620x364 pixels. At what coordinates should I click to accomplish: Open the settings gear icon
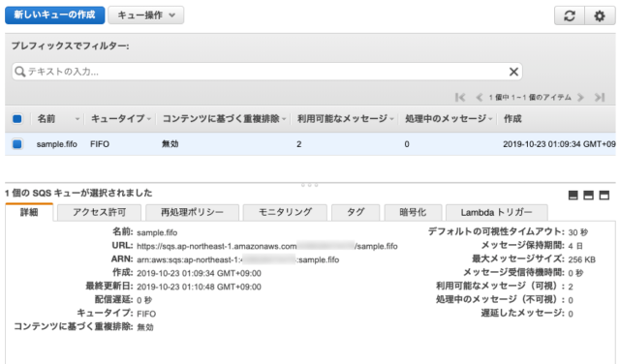(600, 15)
